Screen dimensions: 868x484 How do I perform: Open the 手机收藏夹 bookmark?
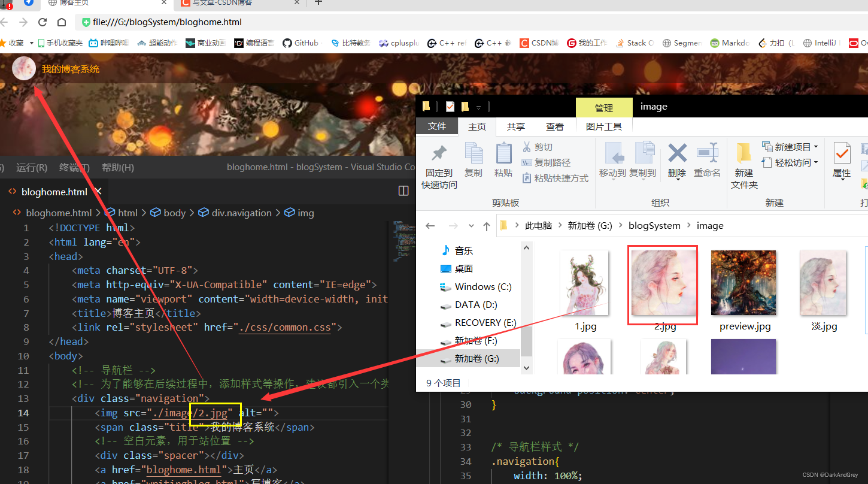click(60, 43)
